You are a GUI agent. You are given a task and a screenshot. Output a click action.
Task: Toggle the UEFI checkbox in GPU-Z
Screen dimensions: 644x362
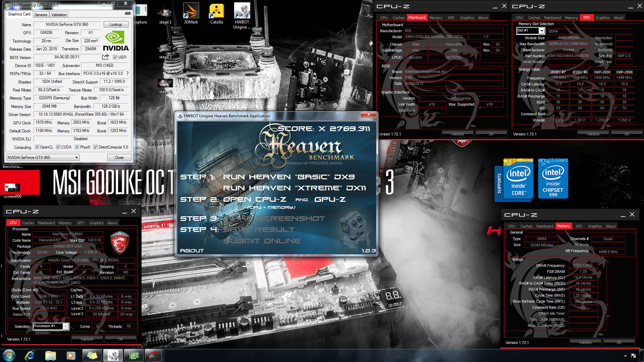[115, 57]
